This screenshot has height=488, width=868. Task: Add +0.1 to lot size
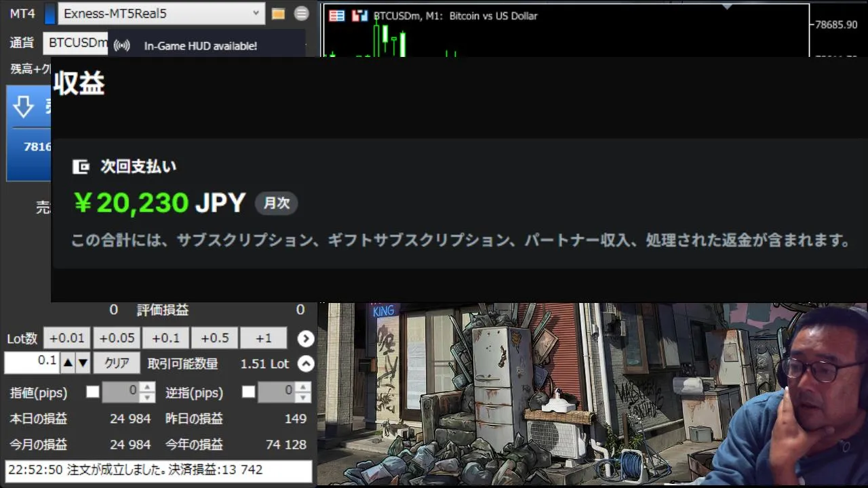click(165, 338)
